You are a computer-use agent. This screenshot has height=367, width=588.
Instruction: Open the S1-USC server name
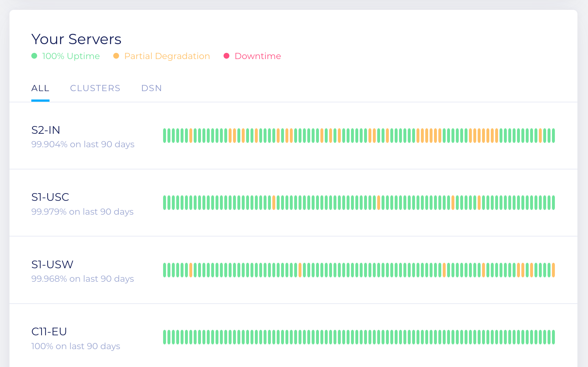pos(50,197)
